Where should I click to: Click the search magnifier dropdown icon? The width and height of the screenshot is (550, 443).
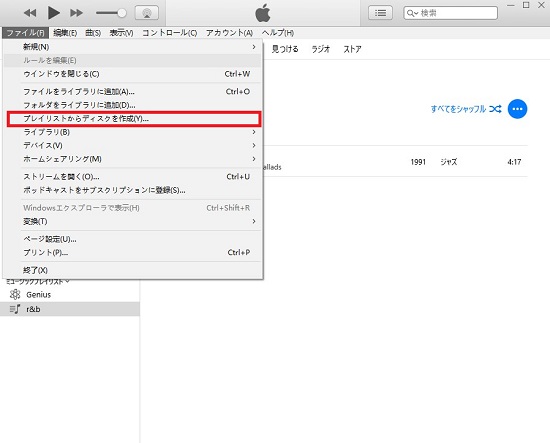point(412,14)
